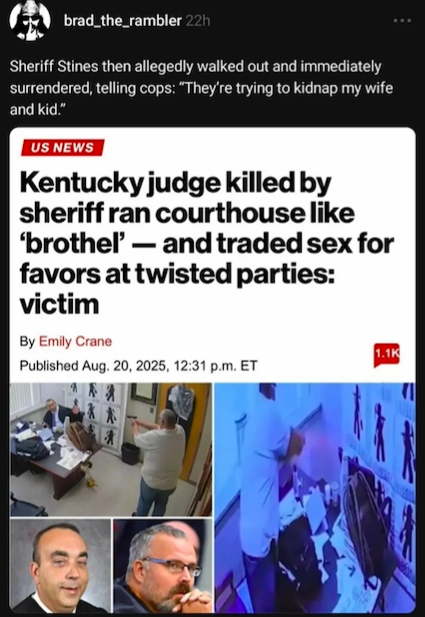
Task: View the blue-tinted surveillance image
Action: (315, 497)
